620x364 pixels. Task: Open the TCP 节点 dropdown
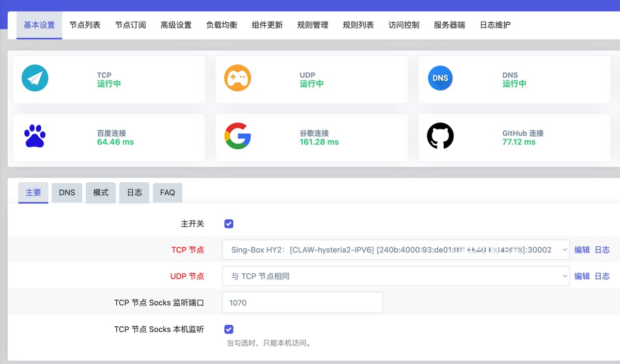coord(396,250)
